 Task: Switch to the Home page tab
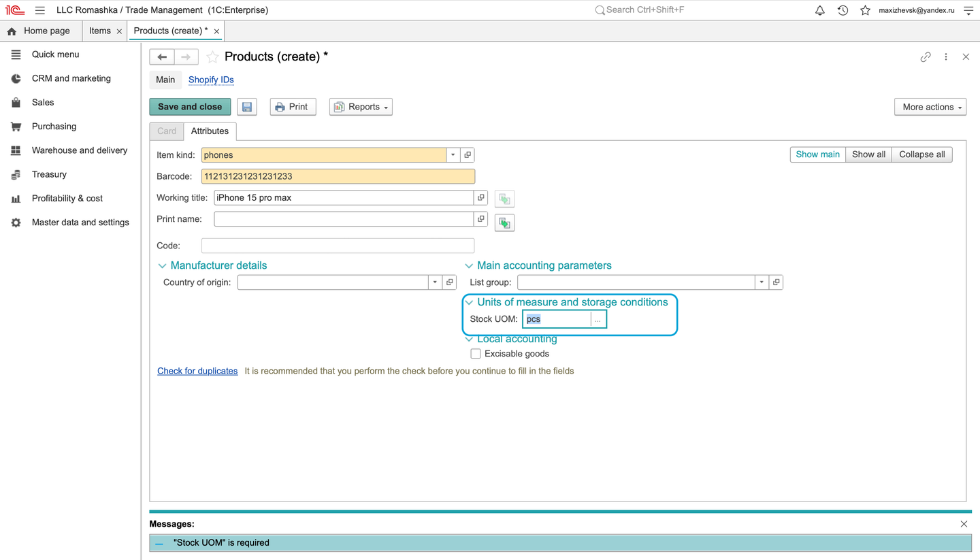(x=39, y=31)
